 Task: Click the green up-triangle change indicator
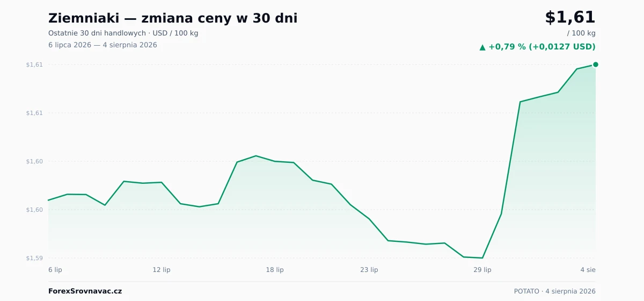[x=482, y=47]
